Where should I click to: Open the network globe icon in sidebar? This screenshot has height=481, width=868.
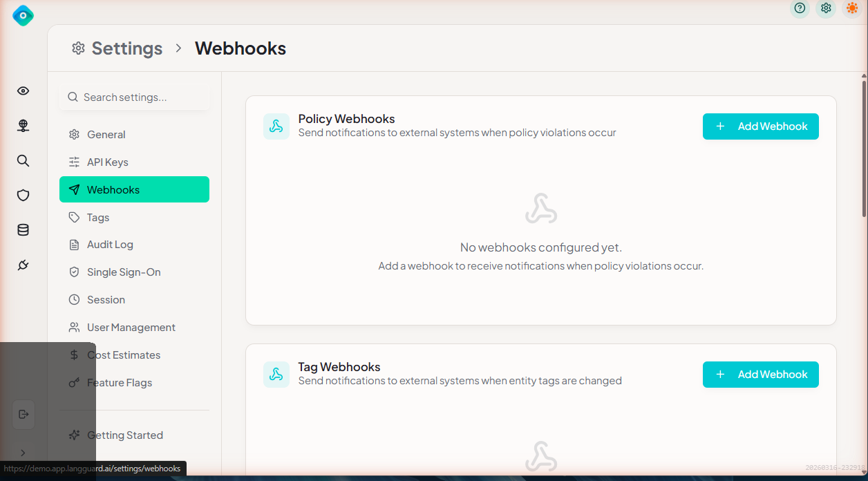[23, 126]
